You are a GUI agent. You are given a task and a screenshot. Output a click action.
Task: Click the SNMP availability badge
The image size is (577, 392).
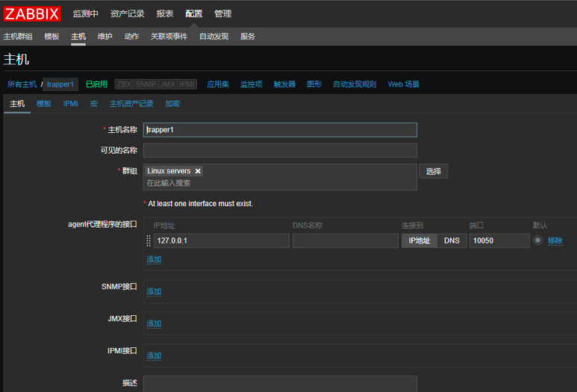pyautogui.click(x=146, y=84)
